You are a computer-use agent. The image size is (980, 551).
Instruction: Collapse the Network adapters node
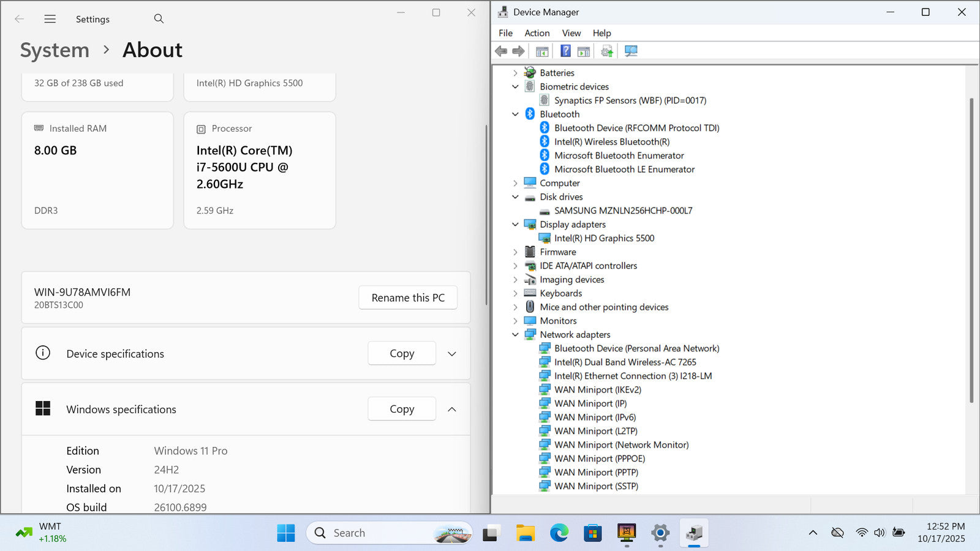(x=515, y=334)
